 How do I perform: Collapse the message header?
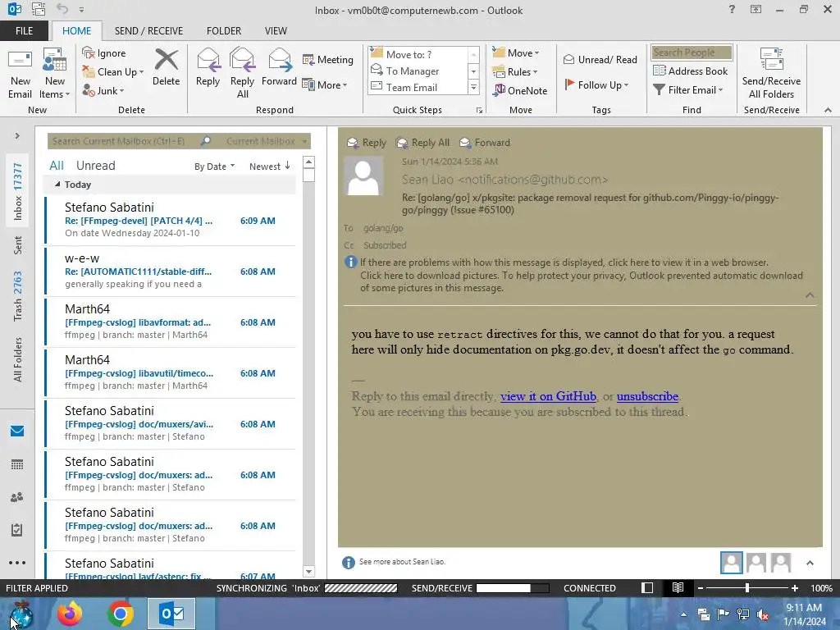click(x=810, y=295)
